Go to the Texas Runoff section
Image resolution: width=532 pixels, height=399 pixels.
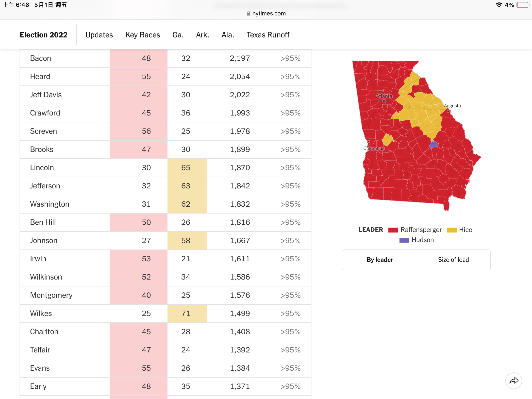(x=268, y=35)
